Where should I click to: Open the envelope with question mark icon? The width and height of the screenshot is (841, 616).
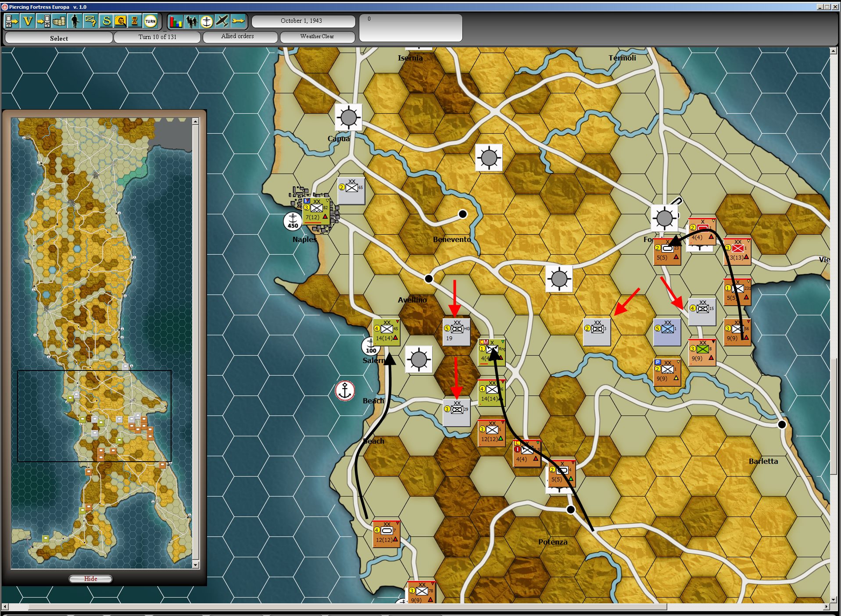click(x=90, y=21)
